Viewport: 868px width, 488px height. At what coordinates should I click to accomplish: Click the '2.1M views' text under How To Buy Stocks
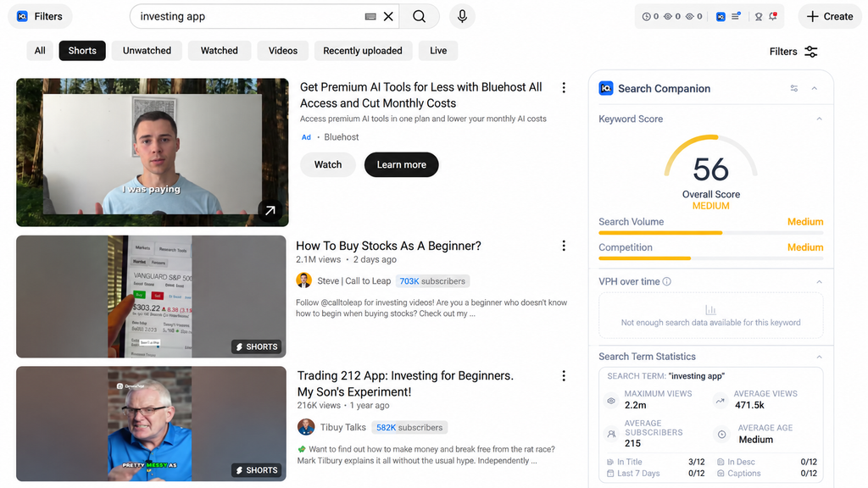[x=319, y=259]
